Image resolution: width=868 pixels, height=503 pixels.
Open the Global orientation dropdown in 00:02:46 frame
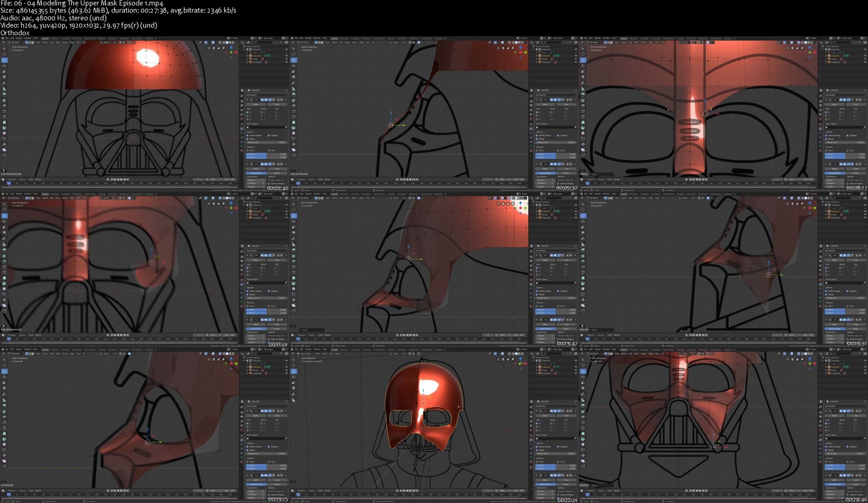pyautogui.click(x=106, y=43)
